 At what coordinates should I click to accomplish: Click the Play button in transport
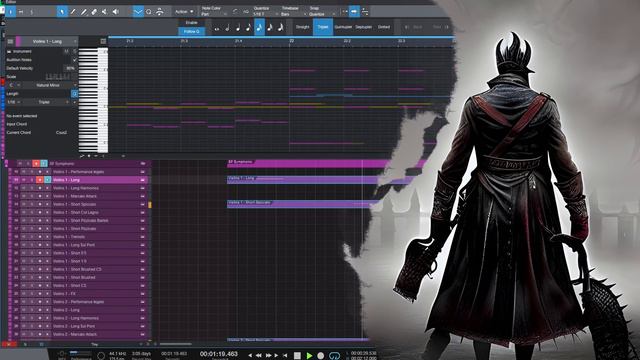click(x=309, y=356)
